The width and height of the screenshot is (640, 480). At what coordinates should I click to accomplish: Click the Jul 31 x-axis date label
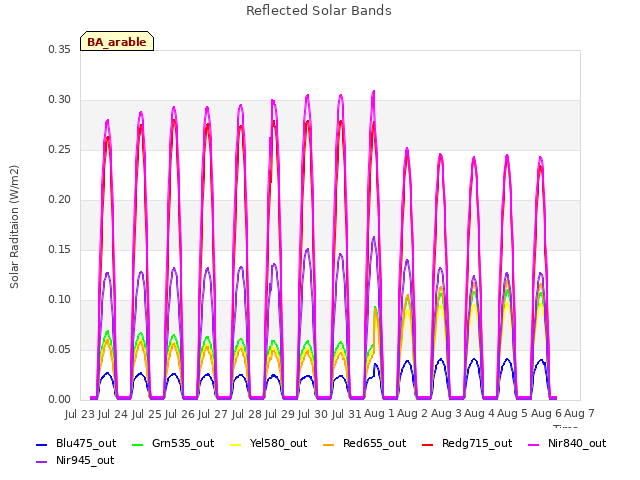[x=347, y=414]
